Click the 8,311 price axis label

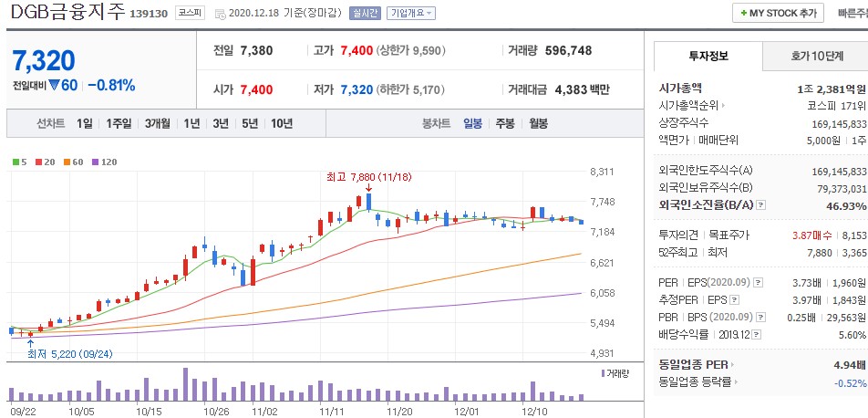point(603,172)
